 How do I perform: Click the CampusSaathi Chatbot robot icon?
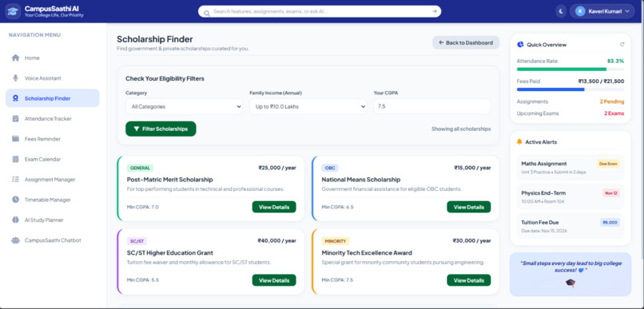point(16,240)
